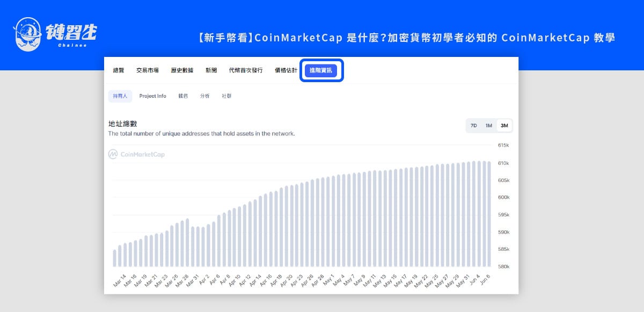Click the 地址總數 chart heading

pyautogui.click(x=122, y=124)
